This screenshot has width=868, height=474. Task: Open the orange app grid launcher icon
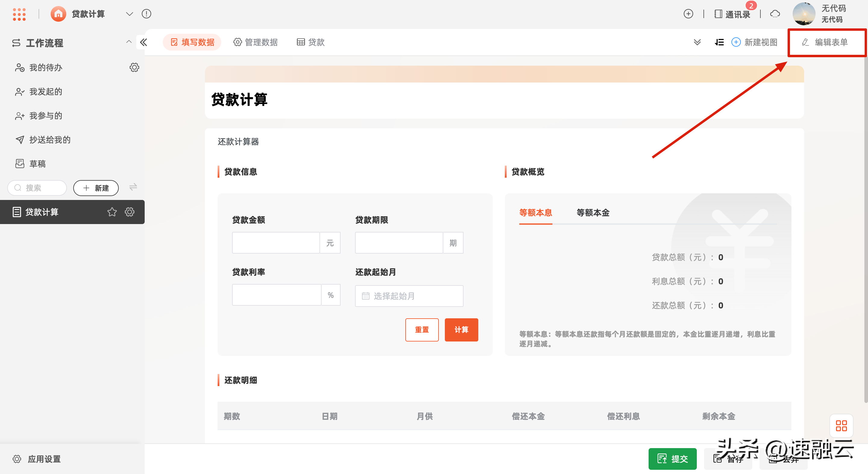[19, 14]
